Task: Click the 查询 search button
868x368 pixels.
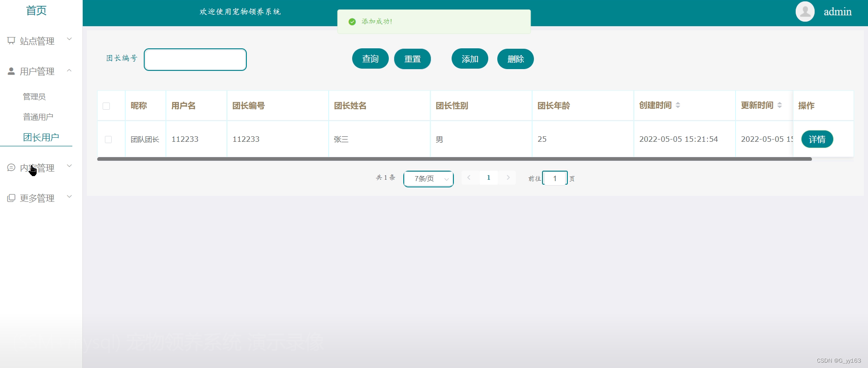Action: (x=370, y=59)
